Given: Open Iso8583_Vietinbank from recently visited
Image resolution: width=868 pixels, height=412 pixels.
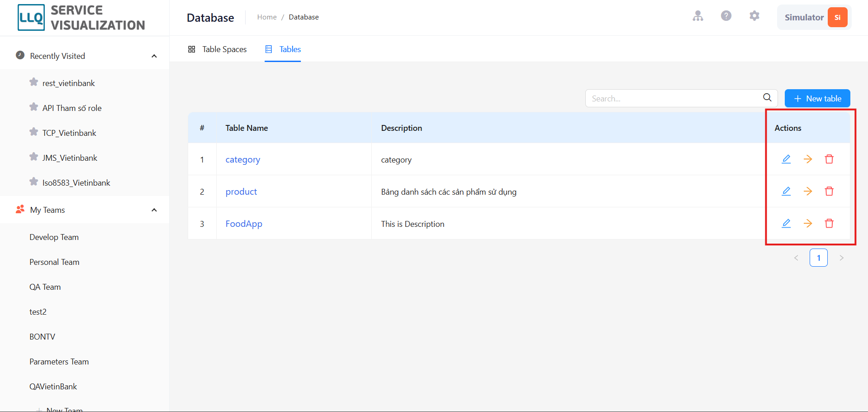Looking at the screenshot, I should [76, 183].
